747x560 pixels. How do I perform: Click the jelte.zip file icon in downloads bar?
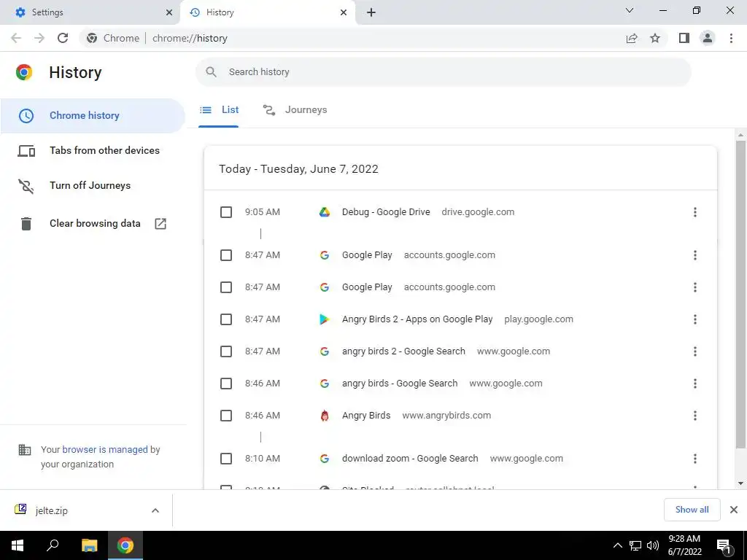click(x=20, y=510)
